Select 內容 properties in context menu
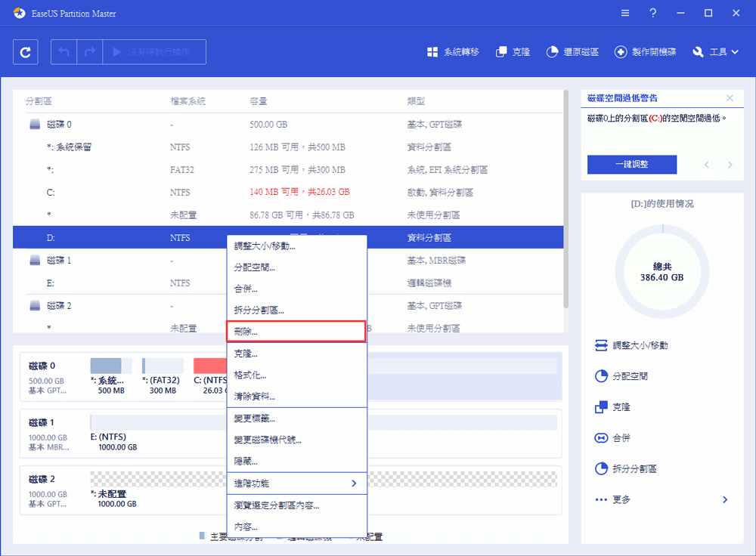The width and height of the screenshot is (756, 556). coord(296,527)
